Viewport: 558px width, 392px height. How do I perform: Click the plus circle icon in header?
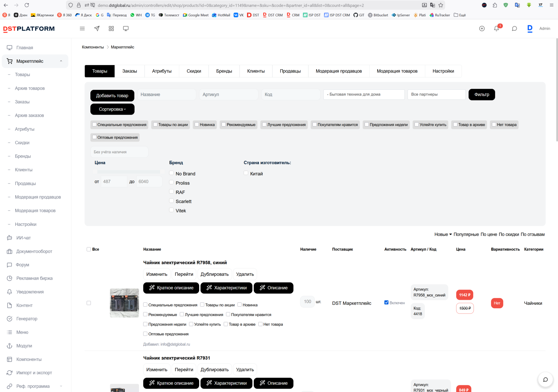482,28
